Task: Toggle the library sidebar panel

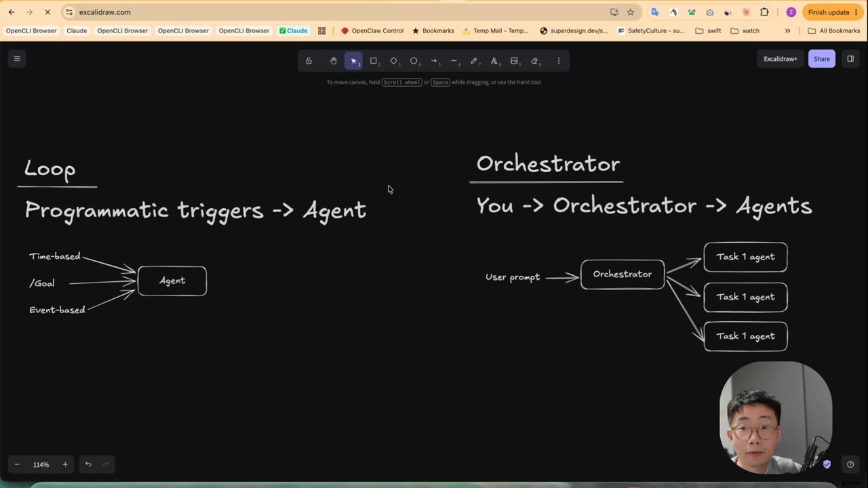Action: 850,59
